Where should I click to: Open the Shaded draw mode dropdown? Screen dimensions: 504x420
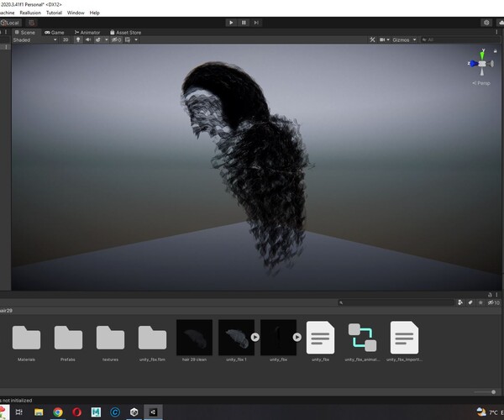pos(34,39)
